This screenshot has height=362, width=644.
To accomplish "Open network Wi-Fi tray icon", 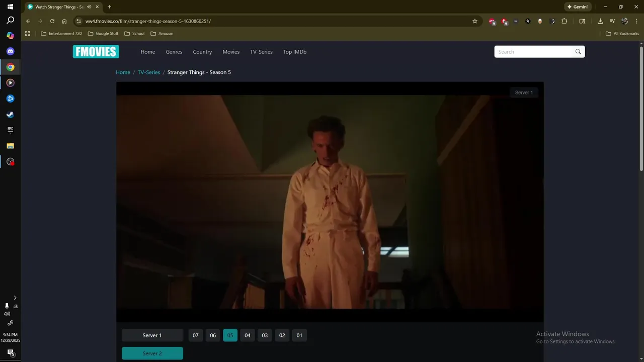I will (x=16, y=306).
